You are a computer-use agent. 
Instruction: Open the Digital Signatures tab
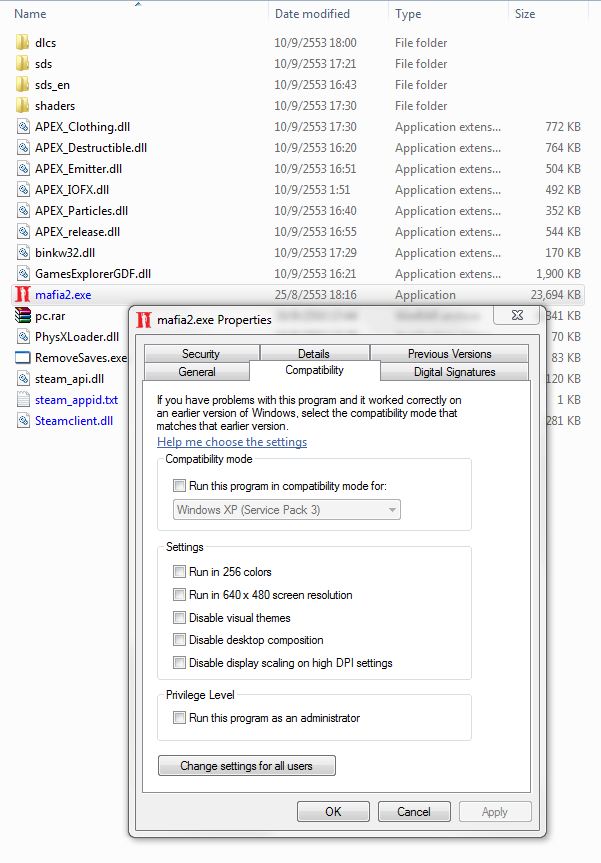click(x=454, y=372)
